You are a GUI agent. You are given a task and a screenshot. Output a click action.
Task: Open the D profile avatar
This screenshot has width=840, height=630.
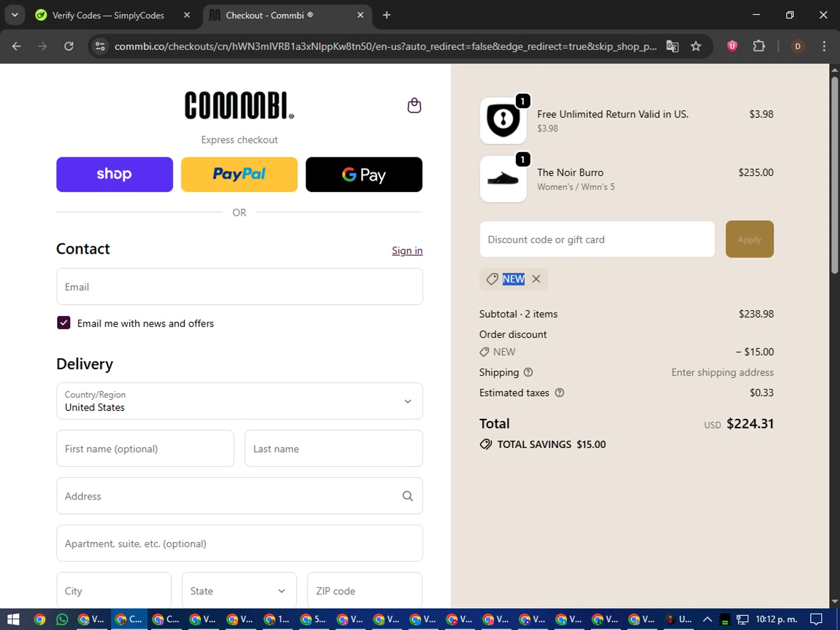click(x=797, y=46)
